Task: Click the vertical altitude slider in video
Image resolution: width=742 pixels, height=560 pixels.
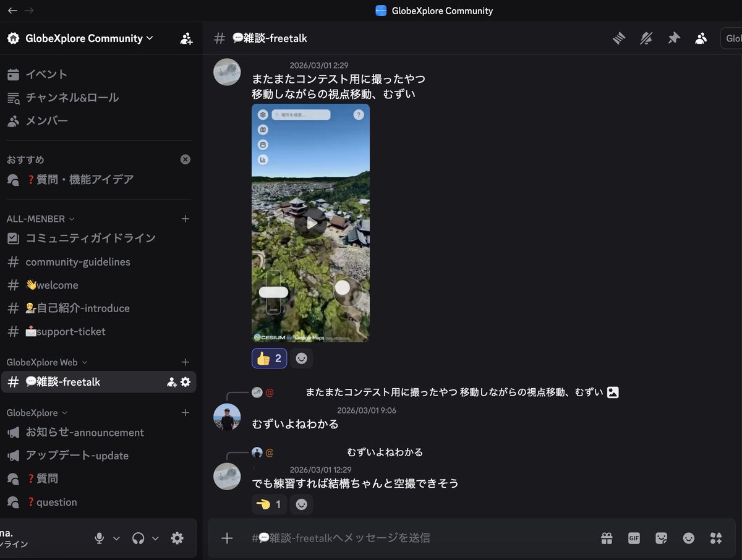Action: point(273,292)
